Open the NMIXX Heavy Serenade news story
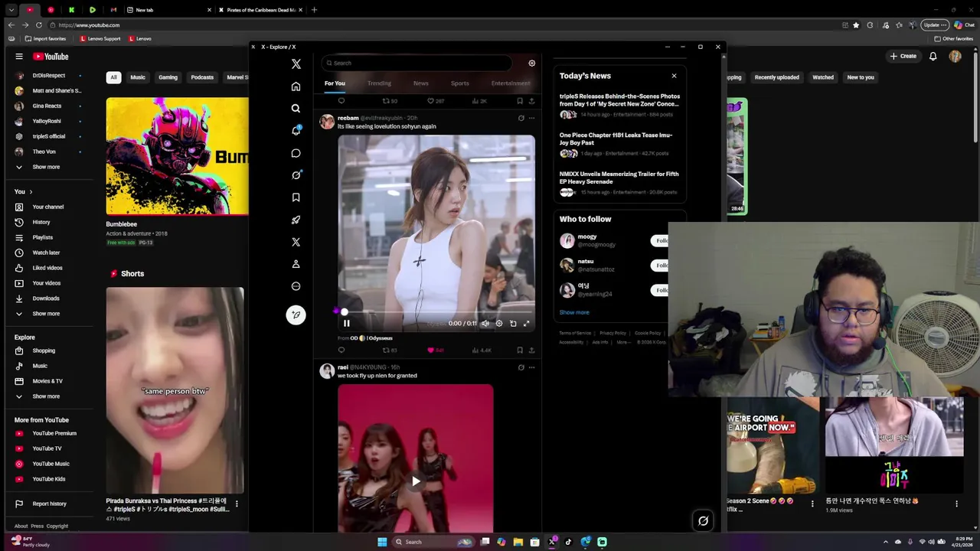The image size is (980, 551). (619, 183)
